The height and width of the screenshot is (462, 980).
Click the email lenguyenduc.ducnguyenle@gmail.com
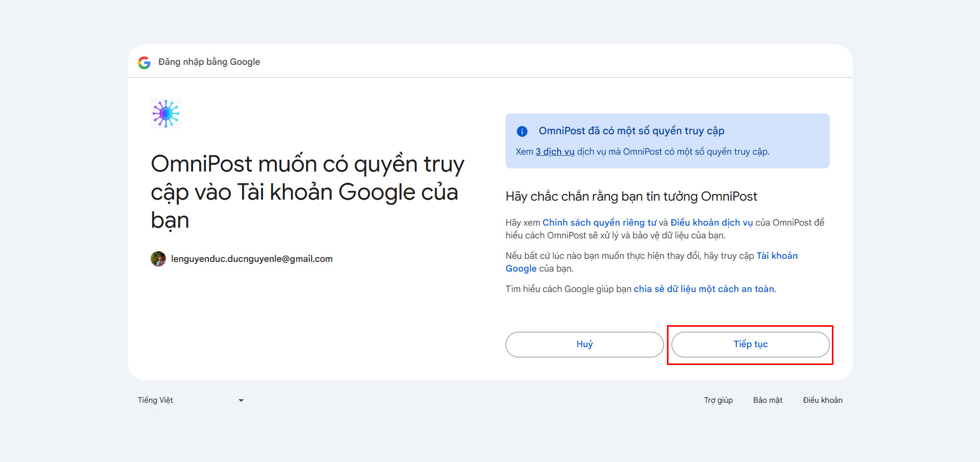252,259
